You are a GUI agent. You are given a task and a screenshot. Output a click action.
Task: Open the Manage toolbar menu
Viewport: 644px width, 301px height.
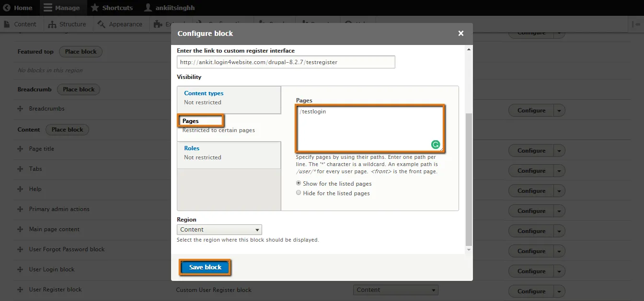pyautogui.click(x=61, y=8)
